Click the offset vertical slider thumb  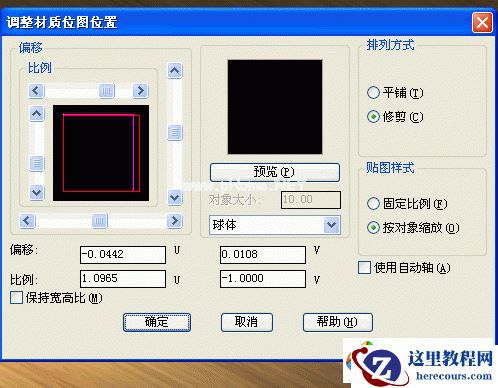click(x=175, y=133)
